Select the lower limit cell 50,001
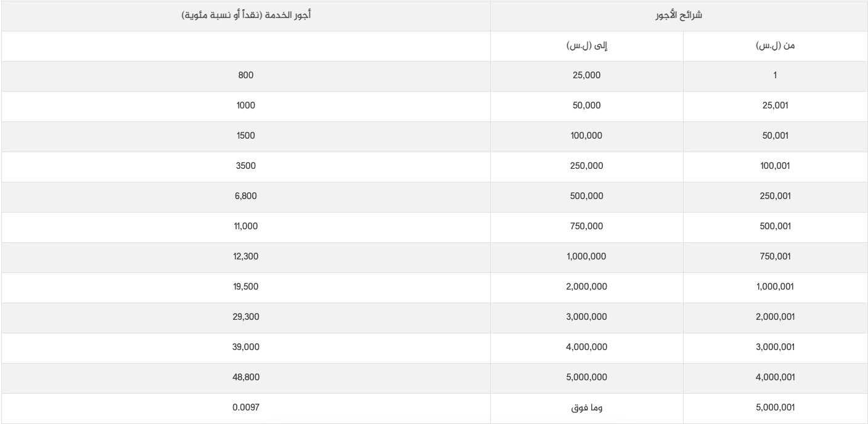This screenshot has width=868, height=424. (x=775, y=136)
